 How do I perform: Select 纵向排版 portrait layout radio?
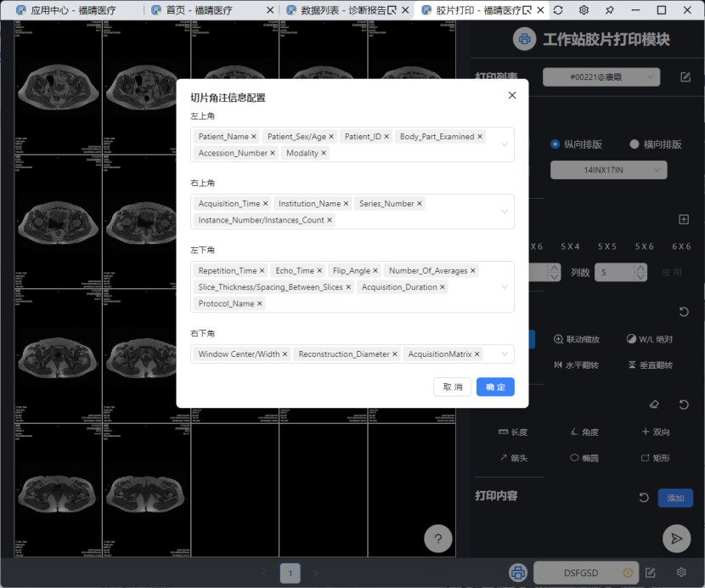pos(556,144)
